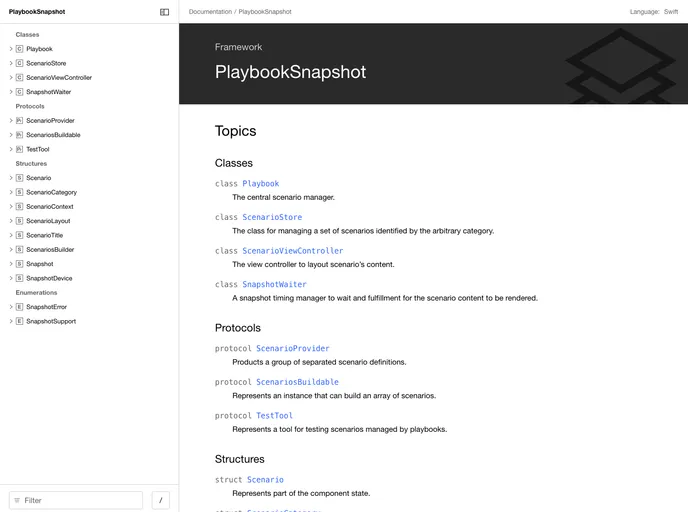688x512 pixels.
Task: Click the protocol icon beside TestTool
Action: click(19, 149)
